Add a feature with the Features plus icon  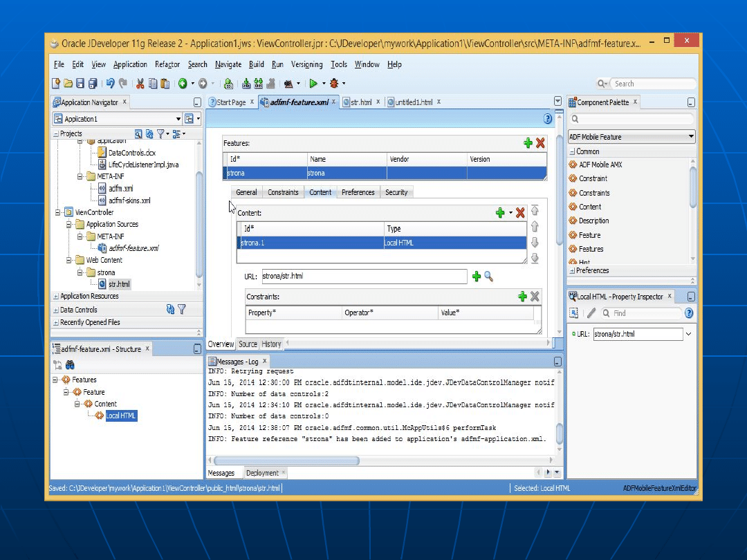click(x=528, y=143)
